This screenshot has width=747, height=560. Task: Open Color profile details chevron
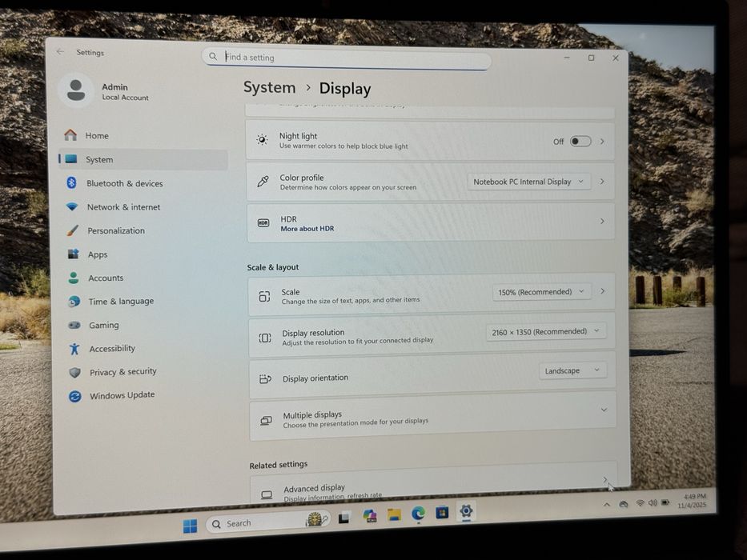point(602,182)
